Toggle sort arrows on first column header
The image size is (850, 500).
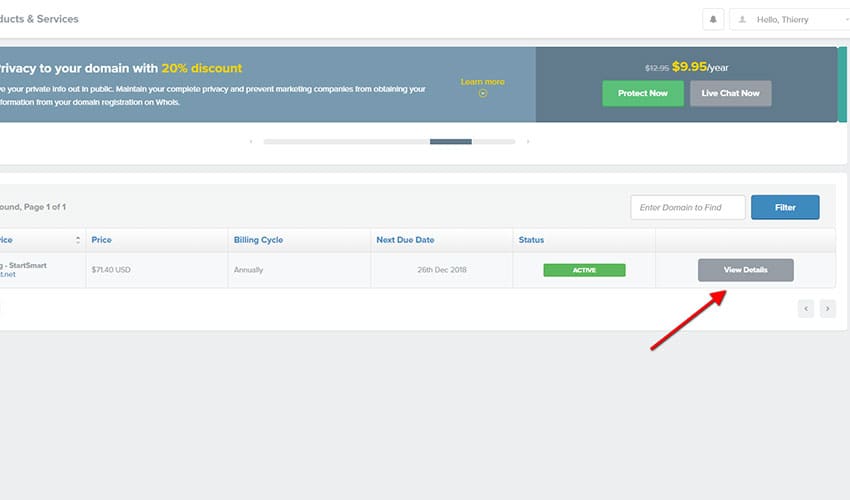click(x=78, y=240)
